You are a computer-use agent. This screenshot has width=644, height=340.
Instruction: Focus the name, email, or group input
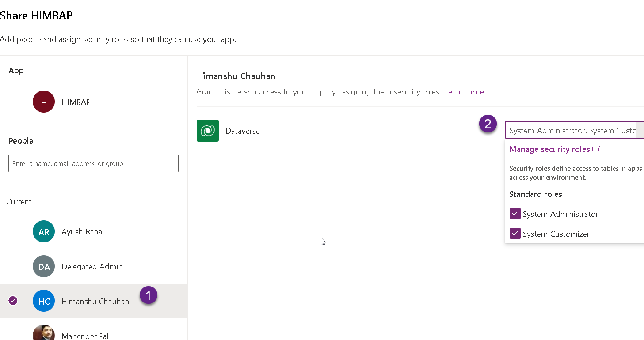point(93,163)
